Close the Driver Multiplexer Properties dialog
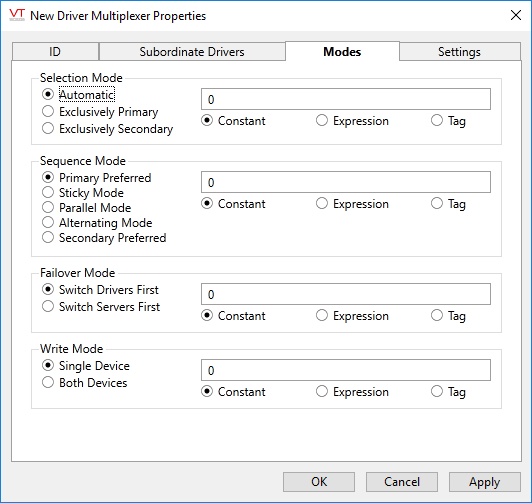Image resolution: width=532 pixels, height=503 pixels. click(x=516, y=15)
